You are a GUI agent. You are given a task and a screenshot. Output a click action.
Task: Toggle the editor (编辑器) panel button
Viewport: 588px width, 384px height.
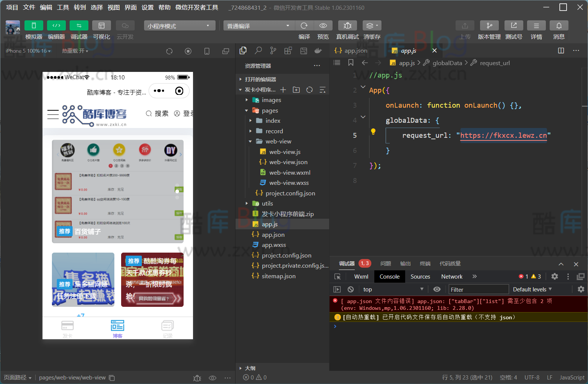(56, 26)
